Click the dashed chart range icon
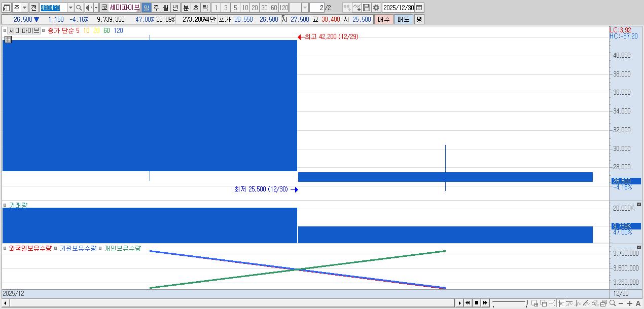Screen dimensions: 644x309 [552, 303]
